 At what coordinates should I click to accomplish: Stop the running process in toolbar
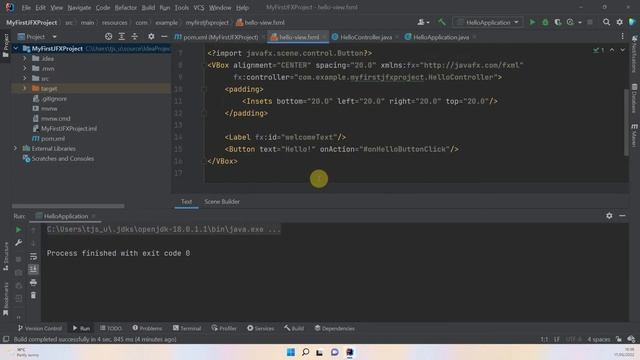[590, 22]
